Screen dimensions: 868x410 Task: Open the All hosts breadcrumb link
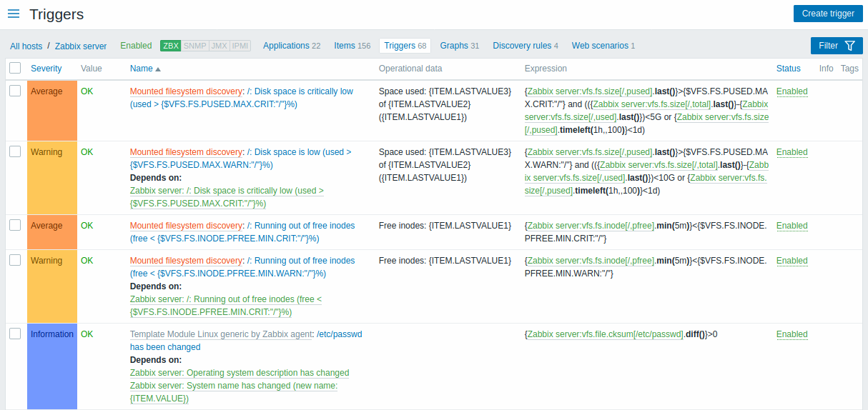click(26, 46)
